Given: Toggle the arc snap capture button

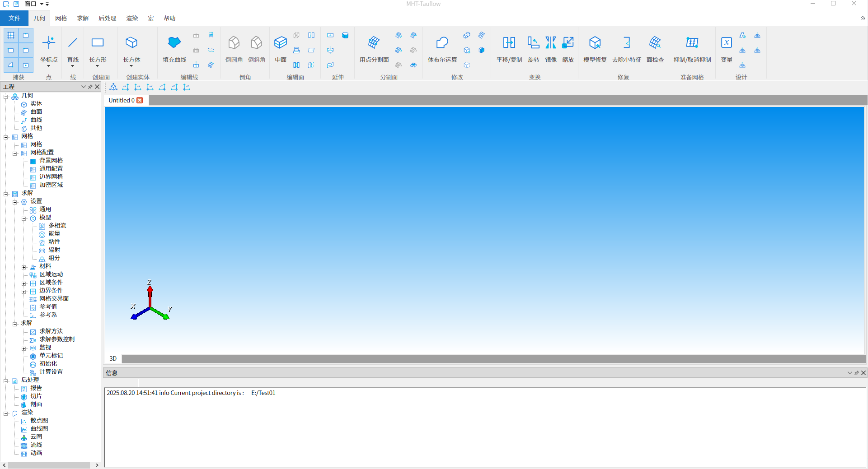Looking at the screenshot, I should point(11,65).
